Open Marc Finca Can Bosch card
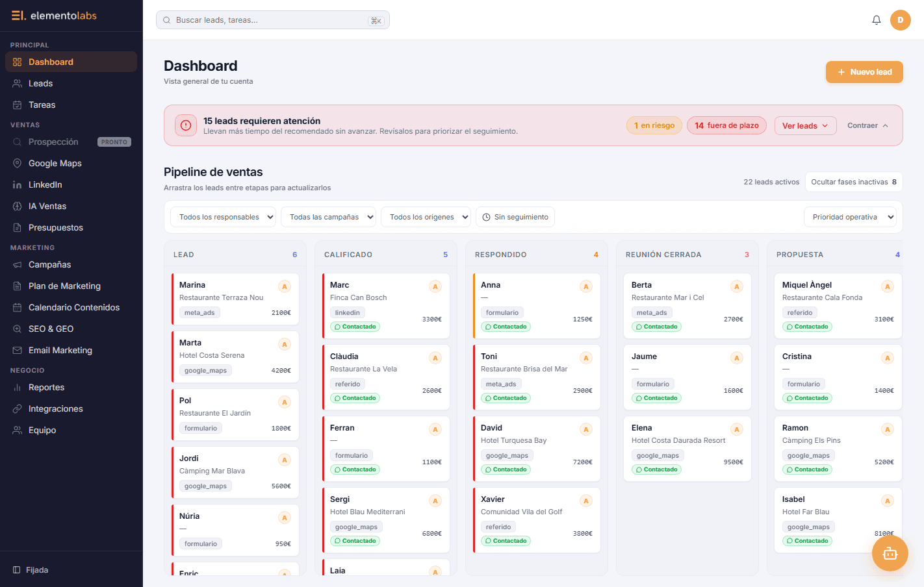Image resolution: width=924 pixels, height=587 pixels. click(386, 306)
